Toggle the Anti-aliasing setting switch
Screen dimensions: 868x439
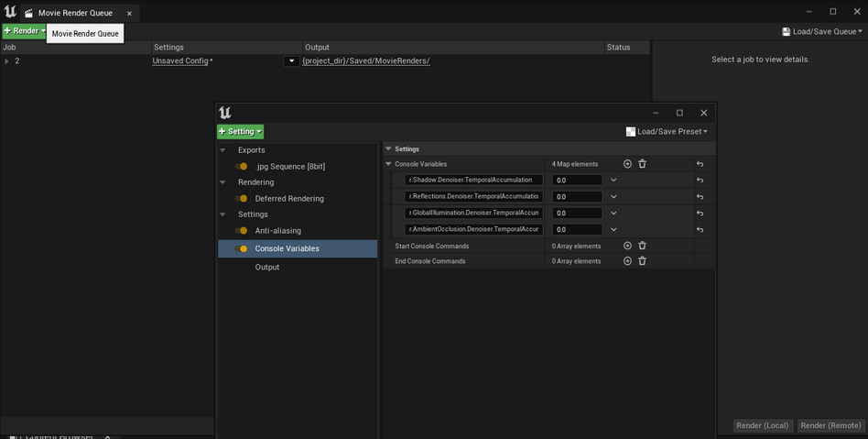click(242, 231)
